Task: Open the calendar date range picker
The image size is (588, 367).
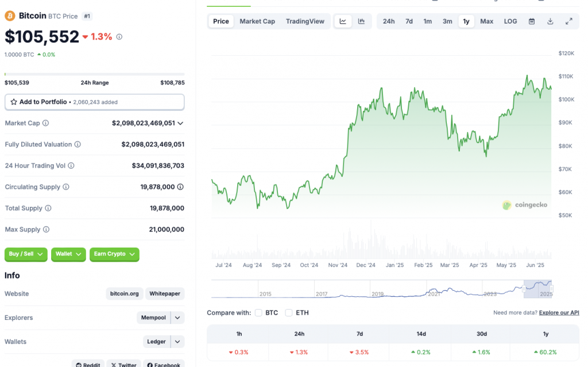Action: pyautogui.click(x=532, y=21)
